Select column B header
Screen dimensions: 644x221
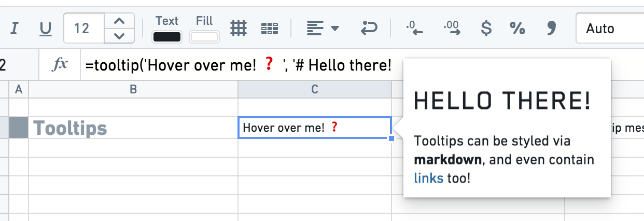coord(133,90)
